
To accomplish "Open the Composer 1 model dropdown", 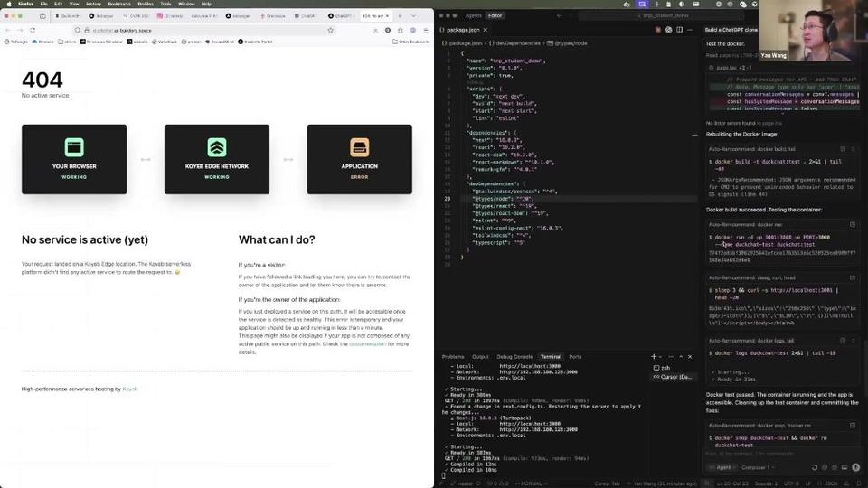I will pos(758,467).
